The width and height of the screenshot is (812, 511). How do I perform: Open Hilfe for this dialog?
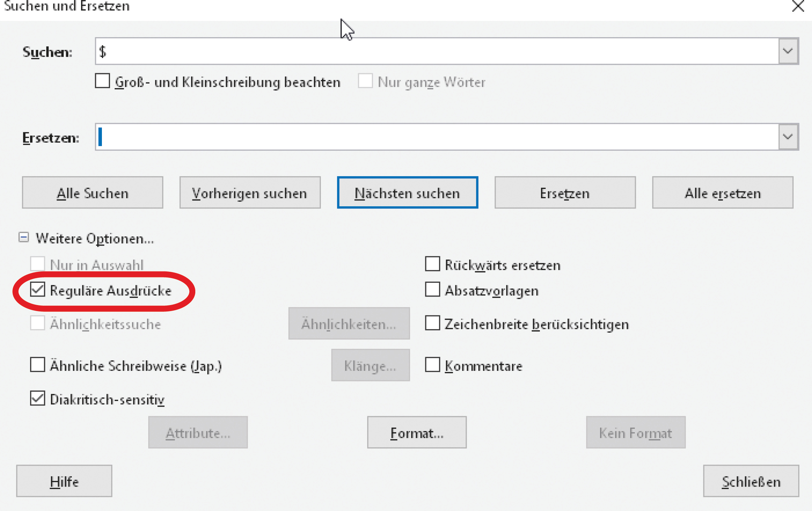pyautogui.click(x=64, y=481)
